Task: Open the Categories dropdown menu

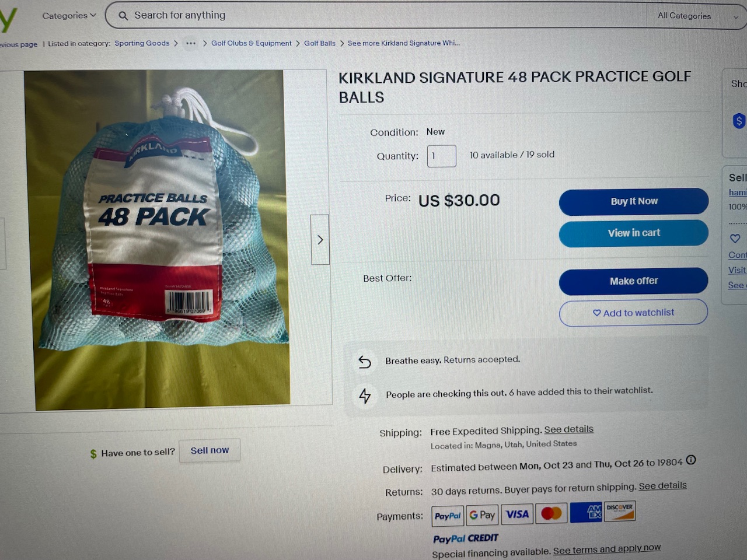Action: pyautogui.click(x=69, y=16)
